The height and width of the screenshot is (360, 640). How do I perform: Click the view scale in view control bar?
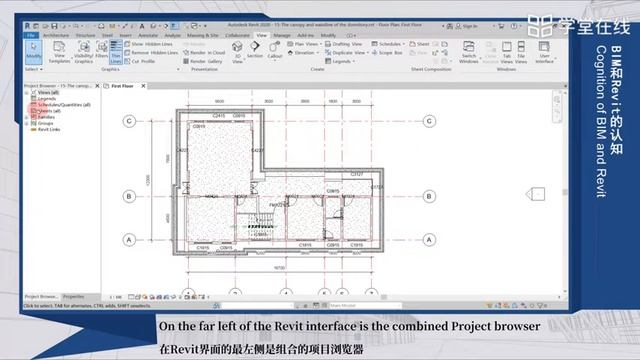tap(116, 297)
